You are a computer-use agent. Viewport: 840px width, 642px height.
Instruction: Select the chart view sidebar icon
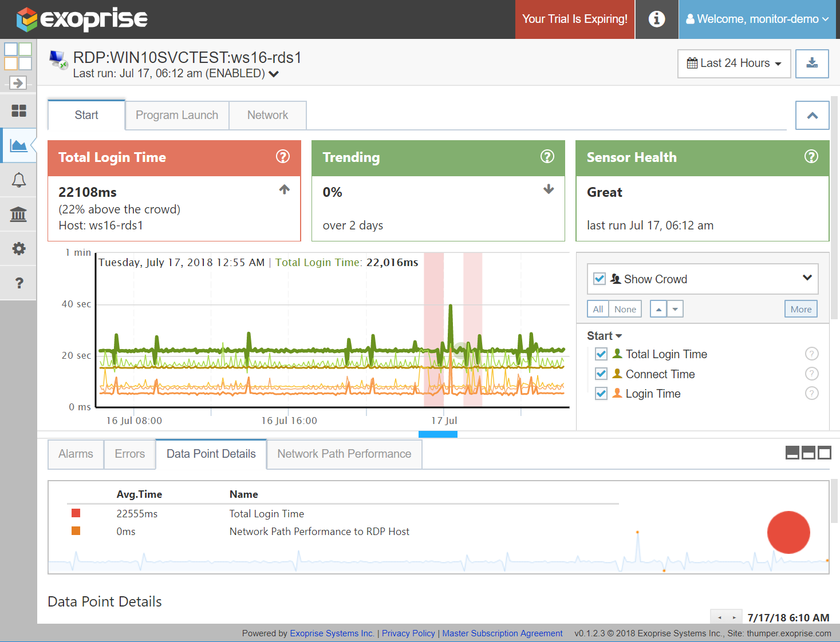tap(18, 145)
